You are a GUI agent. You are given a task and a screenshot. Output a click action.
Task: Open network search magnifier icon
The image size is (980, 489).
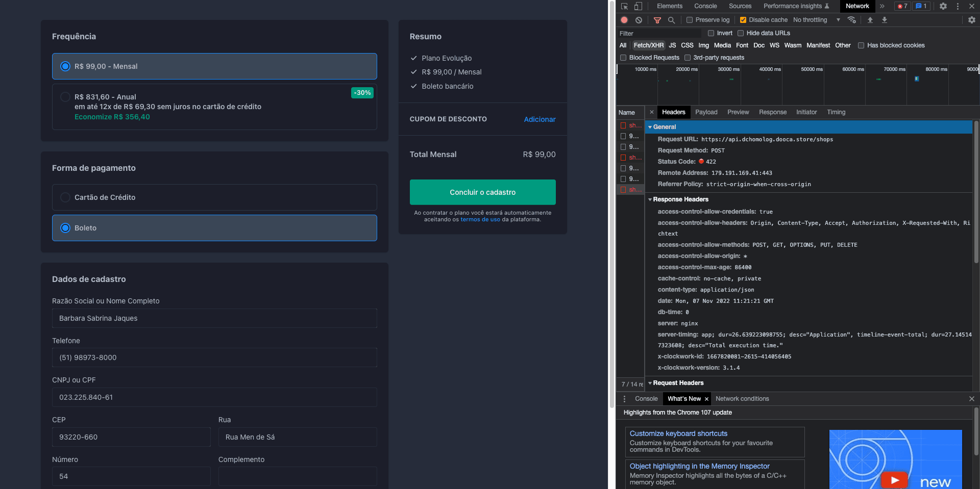click(672, 20)
